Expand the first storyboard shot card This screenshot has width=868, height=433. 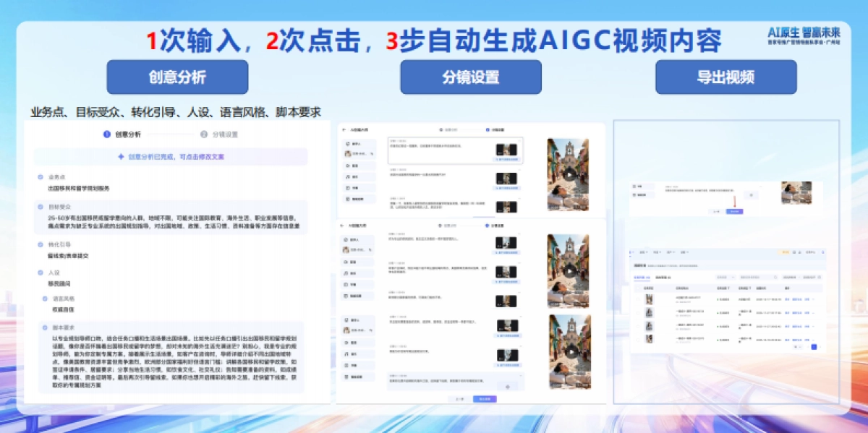click(519, 141)
